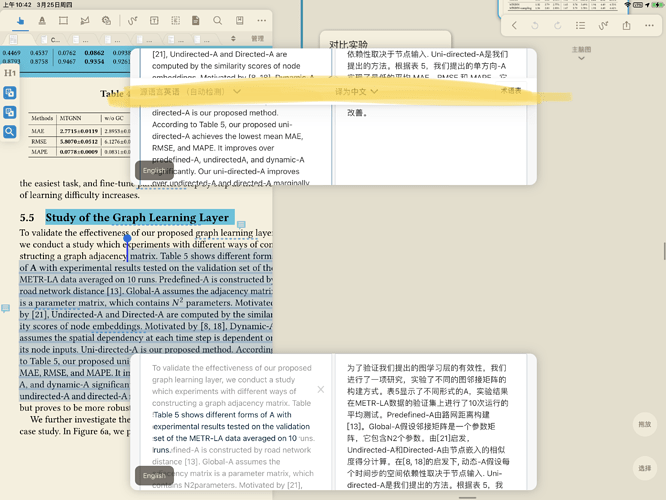The height and width of the screenshot is (500, 666).
Task: Open more options in document toolbar
Action: point(262,21)
